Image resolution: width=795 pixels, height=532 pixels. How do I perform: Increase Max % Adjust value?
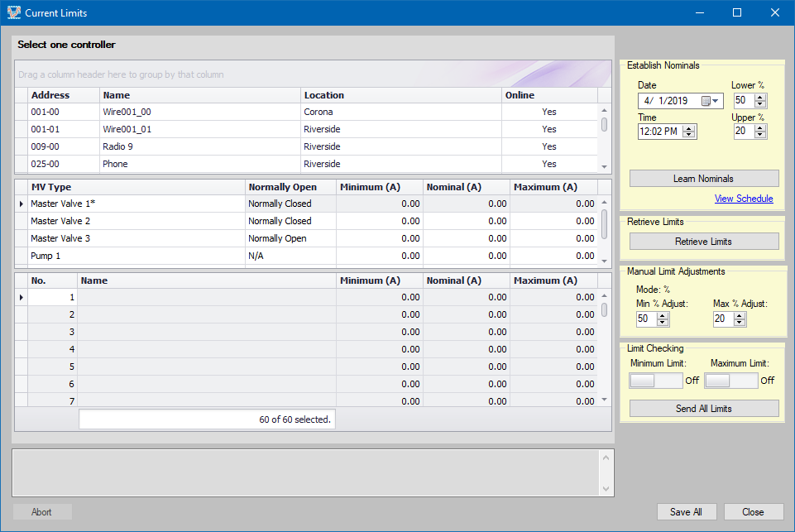(x=740, y=316)
